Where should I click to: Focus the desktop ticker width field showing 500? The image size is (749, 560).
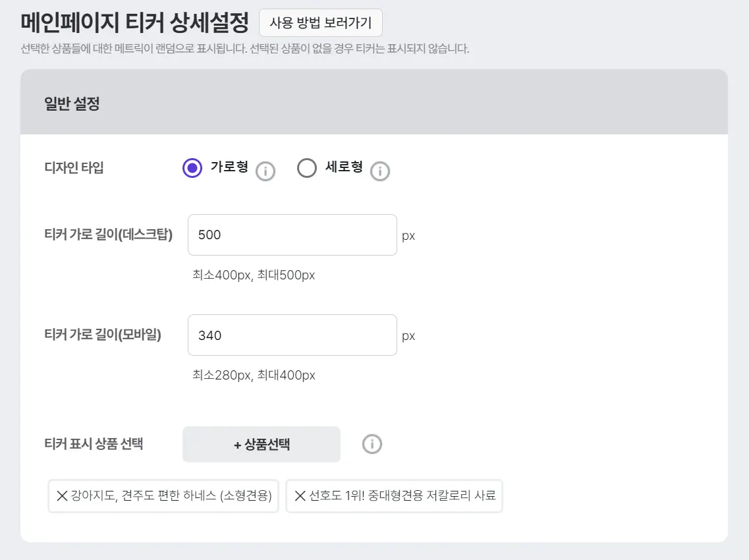pyautogui.click(x=292, y=235)
